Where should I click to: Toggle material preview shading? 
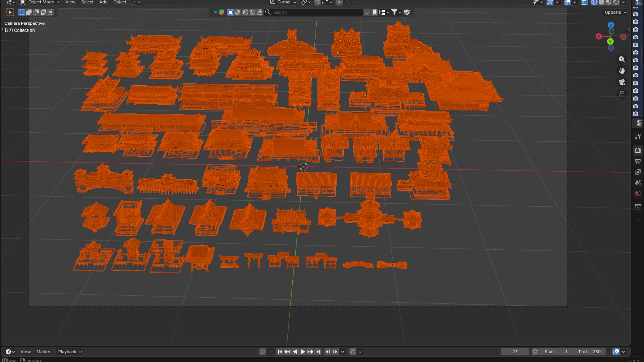point(609,2)
